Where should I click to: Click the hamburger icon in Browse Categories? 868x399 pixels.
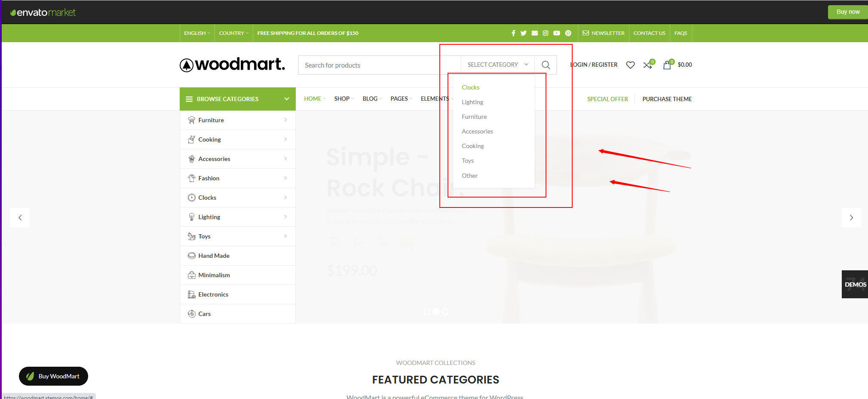189,99
